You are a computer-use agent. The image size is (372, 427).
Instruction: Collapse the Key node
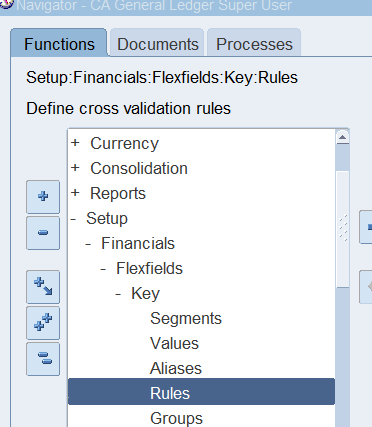click(x=118, y=294)
